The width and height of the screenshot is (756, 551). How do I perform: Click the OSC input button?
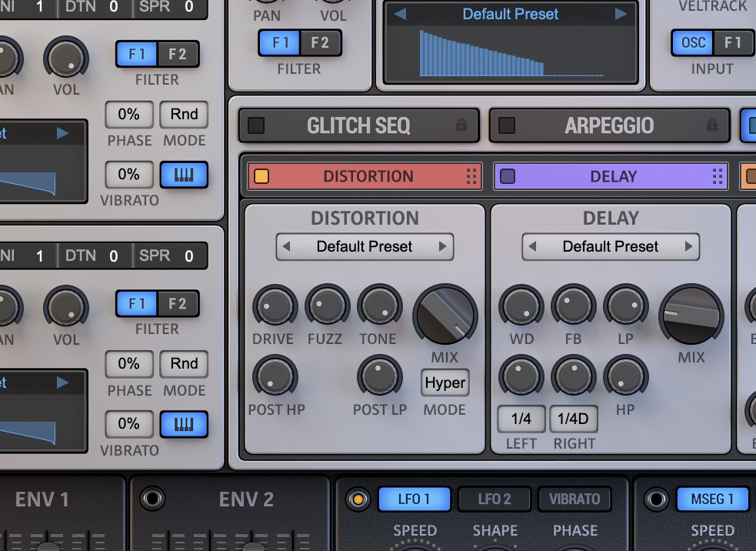pyautogui.click(x=693, y=42)
